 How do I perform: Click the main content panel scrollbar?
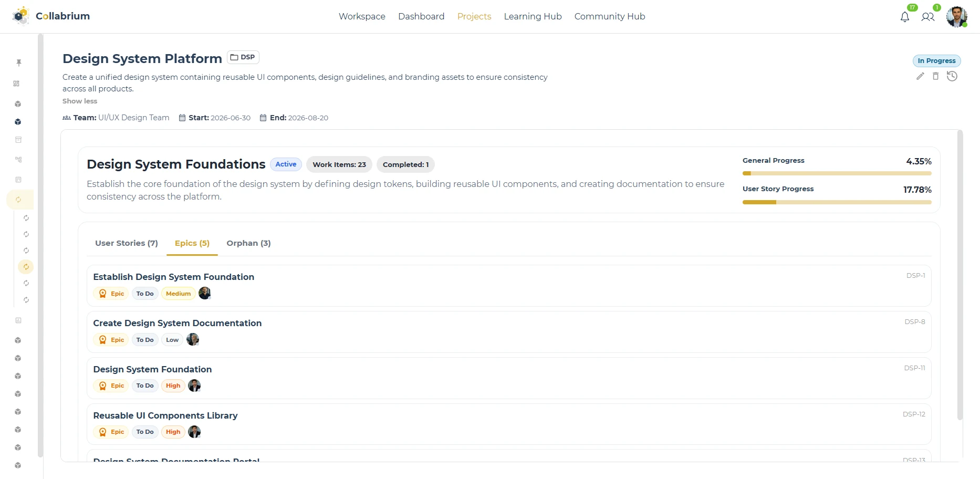960,276
